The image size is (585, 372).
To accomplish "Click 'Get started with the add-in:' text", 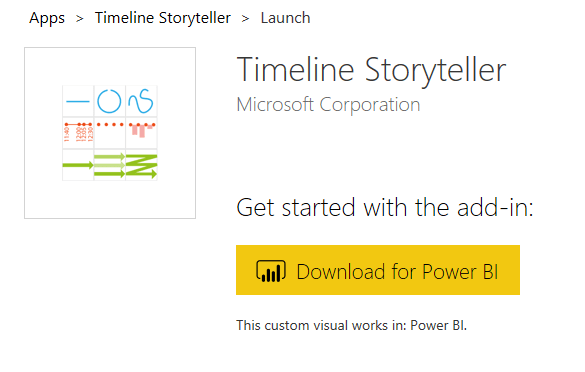I will 385,207.
